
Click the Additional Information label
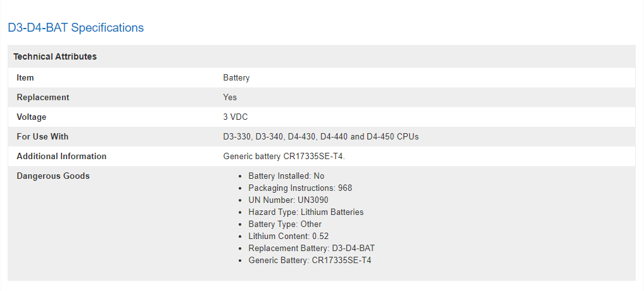[x=61, y=157]
